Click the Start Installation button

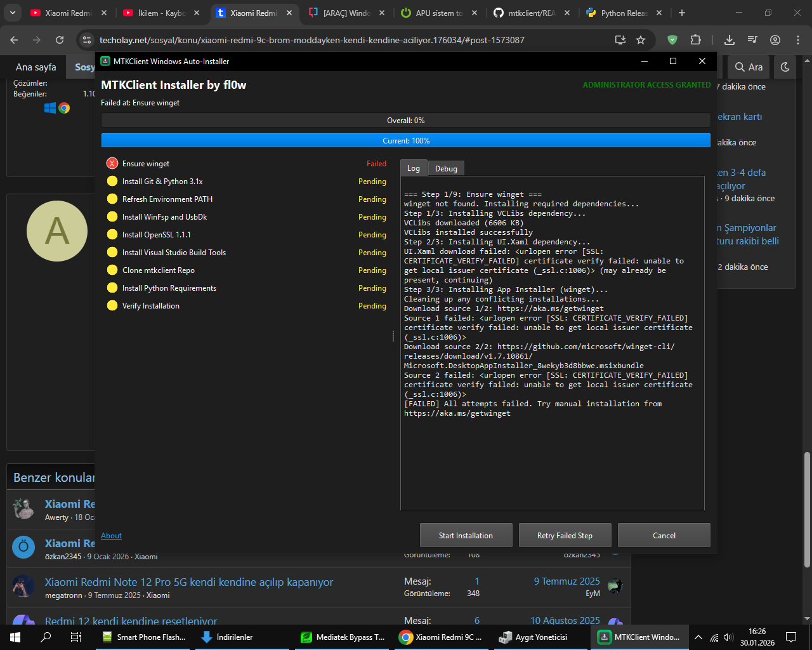[x=466, y=535]
